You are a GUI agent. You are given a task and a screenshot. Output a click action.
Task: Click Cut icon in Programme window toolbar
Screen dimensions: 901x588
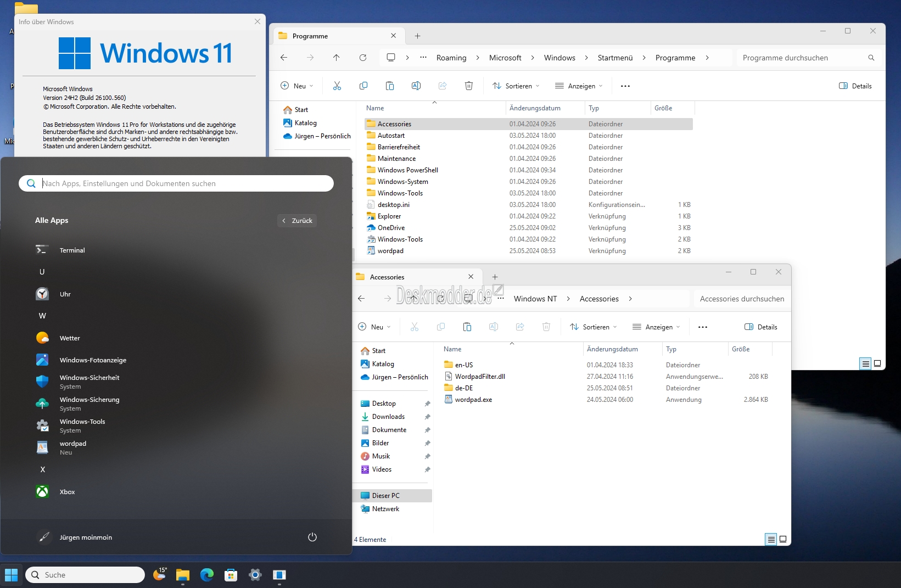(337, 86)
